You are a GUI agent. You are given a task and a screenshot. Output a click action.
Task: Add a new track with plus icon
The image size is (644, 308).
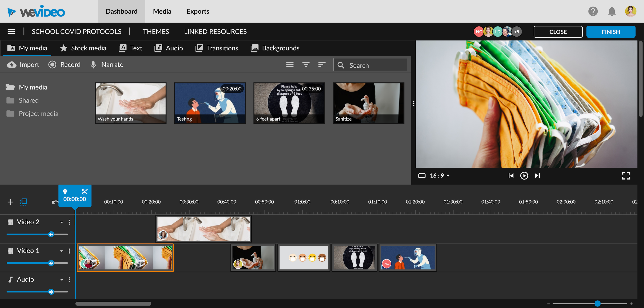tap(10, 202)
